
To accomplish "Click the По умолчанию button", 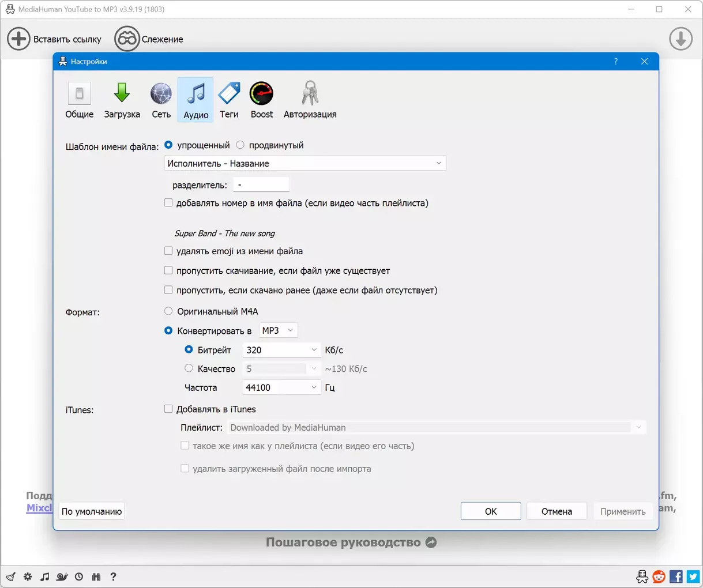I will [x=92, y=511].
